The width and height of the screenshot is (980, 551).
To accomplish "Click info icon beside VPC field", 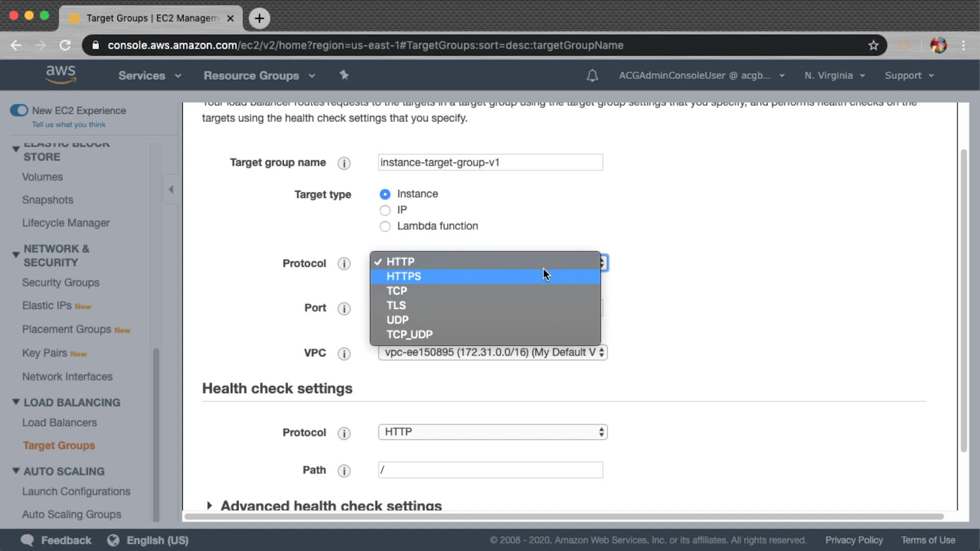I will [x=344, y=354].
